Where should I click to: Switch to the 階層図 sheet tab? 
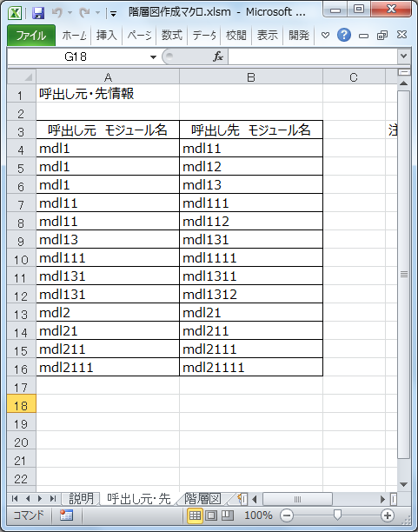coord(202,498)
